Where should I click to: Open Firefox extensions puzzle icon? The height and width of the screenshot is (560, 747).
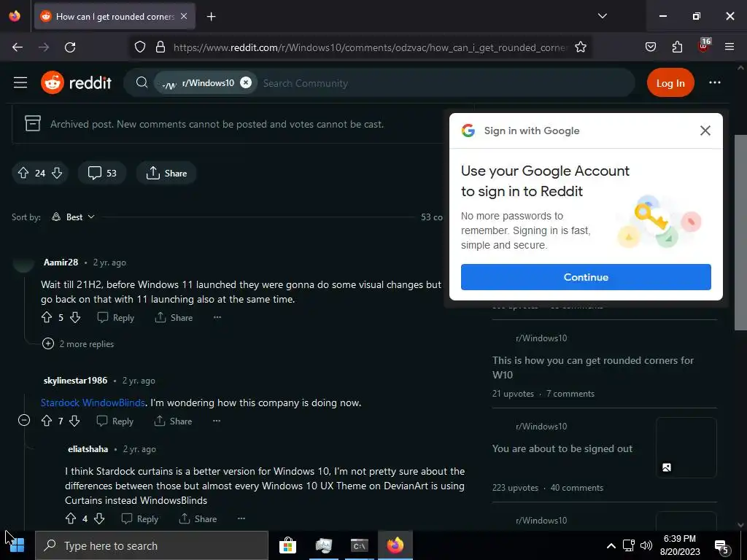pos(677,47)
